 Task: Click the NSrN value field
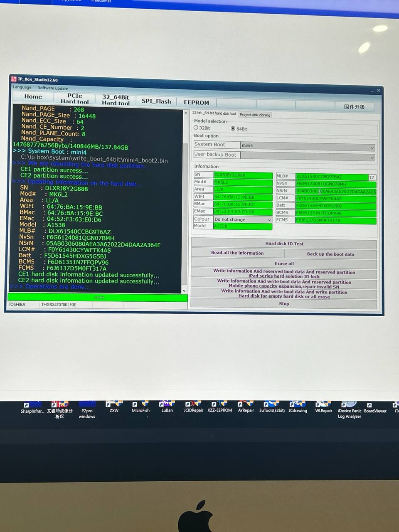tap(336, 191)
